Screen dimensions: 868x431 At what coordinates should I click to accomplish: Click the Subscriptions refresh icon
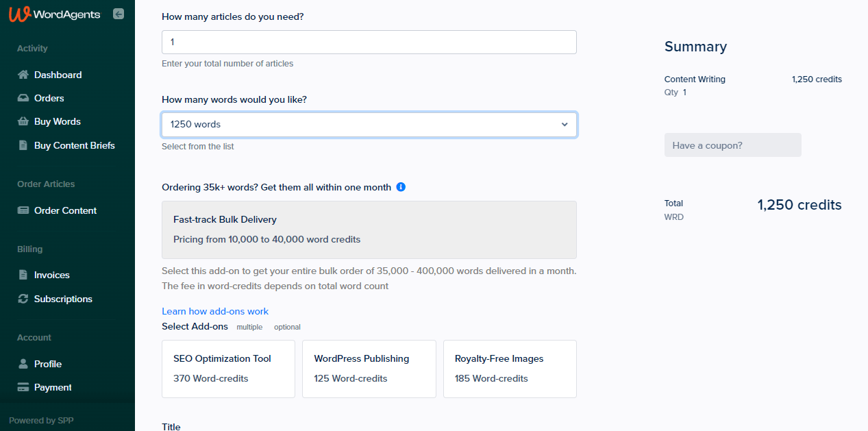point(23,299)
